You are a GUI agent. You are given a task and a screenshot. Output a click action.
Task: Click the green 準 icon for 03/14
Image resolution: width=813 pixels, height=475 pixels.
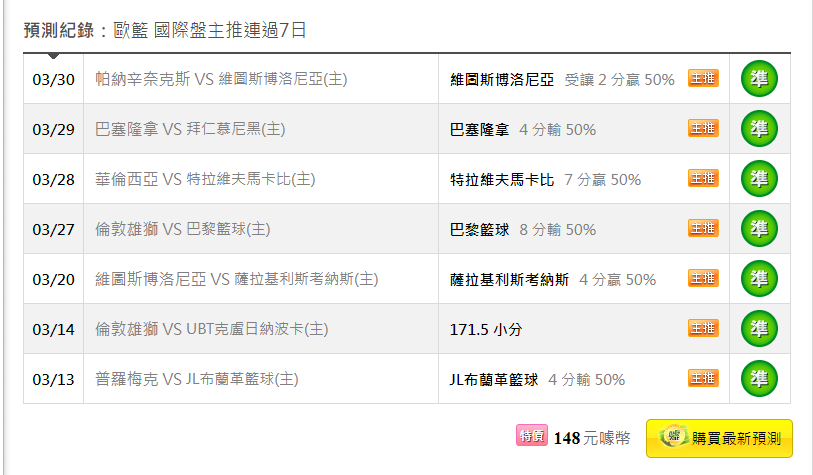[759, 329]
